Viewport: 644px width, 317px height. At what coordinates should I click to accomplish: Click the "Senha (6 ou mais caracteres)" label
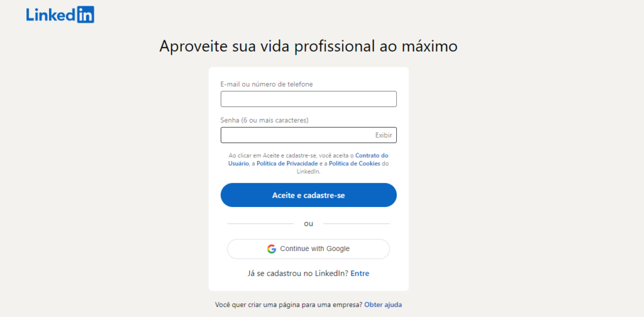click(264, 120)
